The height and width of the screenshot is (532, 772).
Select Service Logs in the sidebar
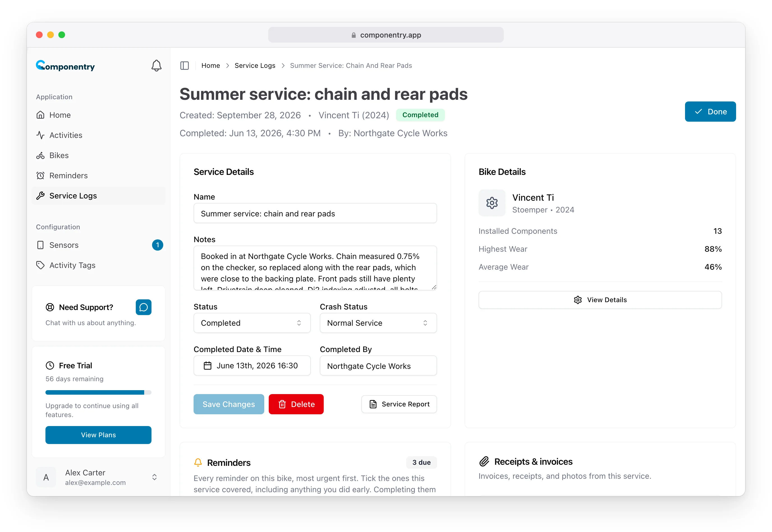coord(98,196)
